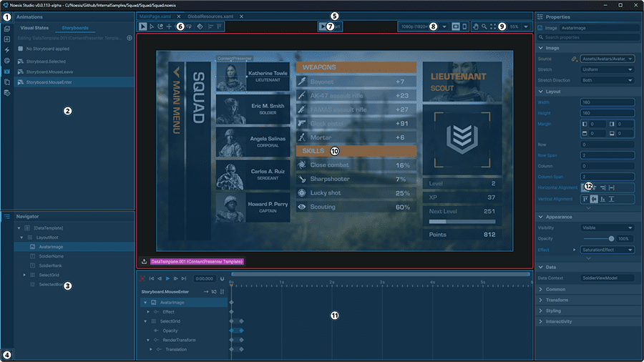Open the MainPage.xaml document tab
This screenshot has width=644, height=362.
point(155,16)
